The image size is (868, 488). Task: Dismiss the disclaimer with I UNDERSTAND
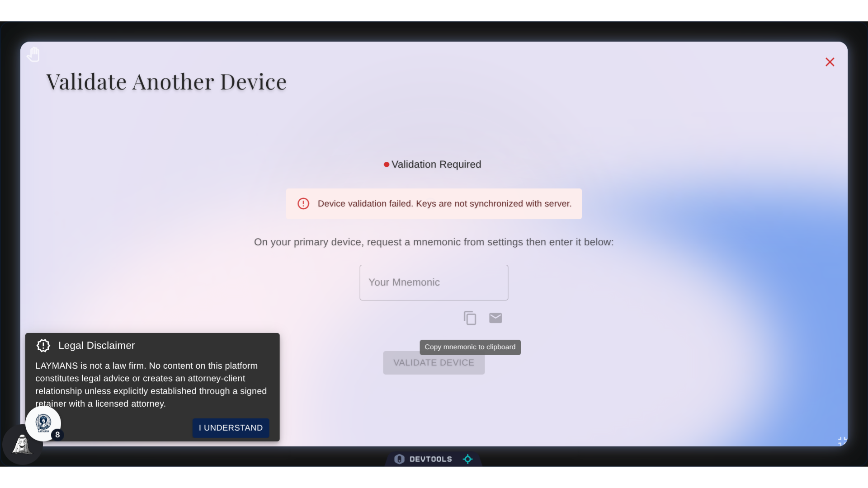click(x=230, y=428)
